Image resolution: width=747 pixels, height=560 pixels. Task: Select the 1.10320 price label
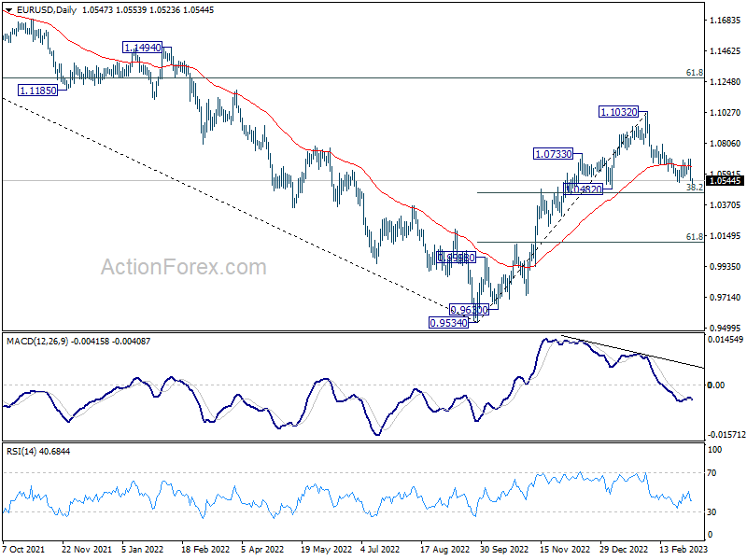[x=618, y=112]
